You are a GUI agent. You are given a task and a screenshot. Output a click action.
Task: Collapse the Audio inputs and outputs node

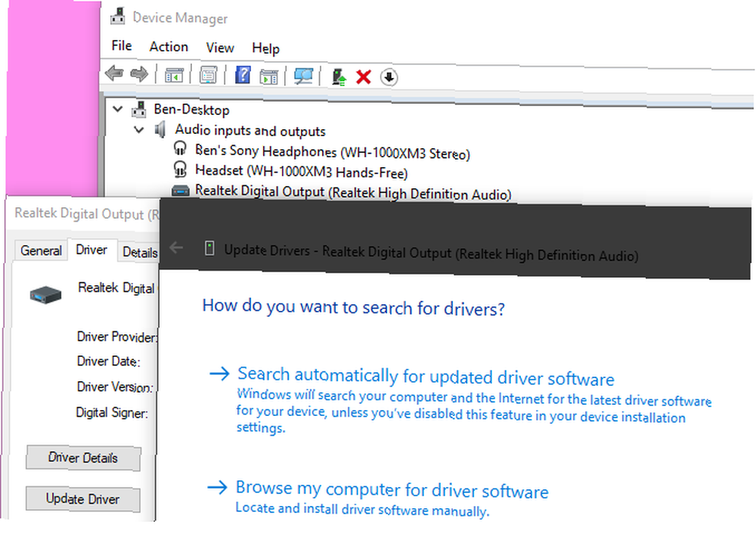(x=139, y=129)
